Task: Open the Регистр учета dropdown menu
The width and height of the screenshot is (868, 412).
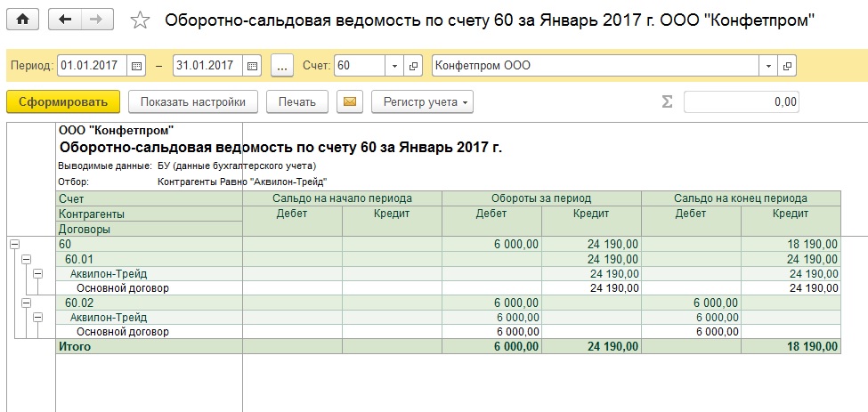Action: click(x=422, y=101)
